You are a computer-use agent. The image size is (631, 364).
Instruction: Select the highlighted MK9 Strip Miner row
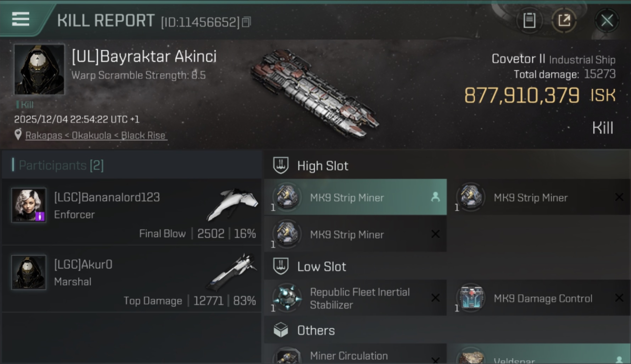pos(355,197)
